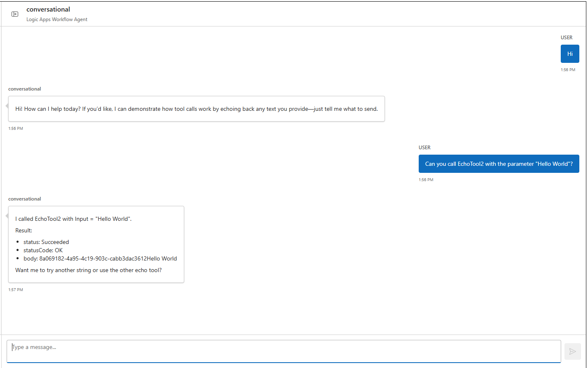This screenshot has width=588, height=368.
Task: Click the agent greeting "Hi! How can I help today?"
Action: (x=196, y=109)
